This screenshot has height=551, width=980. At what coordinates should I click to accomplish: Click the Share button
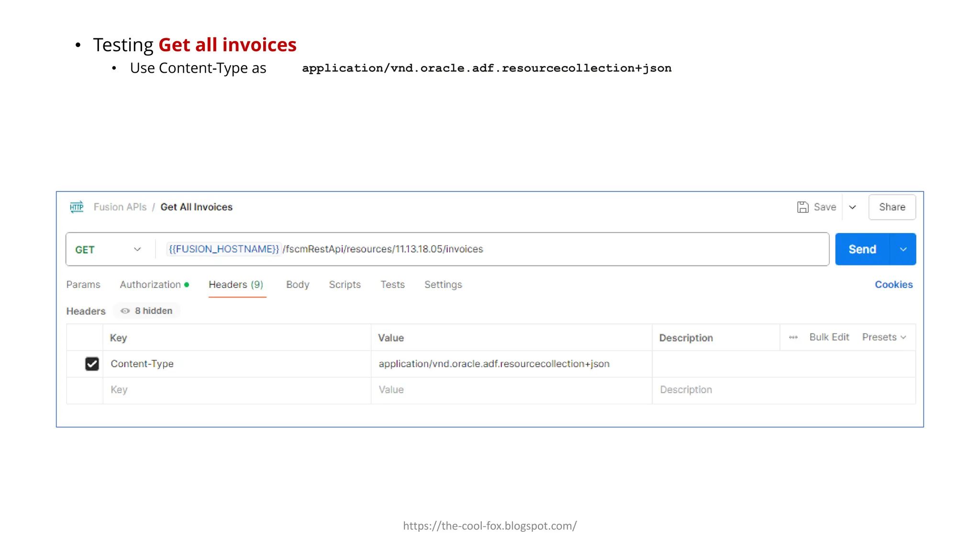point(892,207)
